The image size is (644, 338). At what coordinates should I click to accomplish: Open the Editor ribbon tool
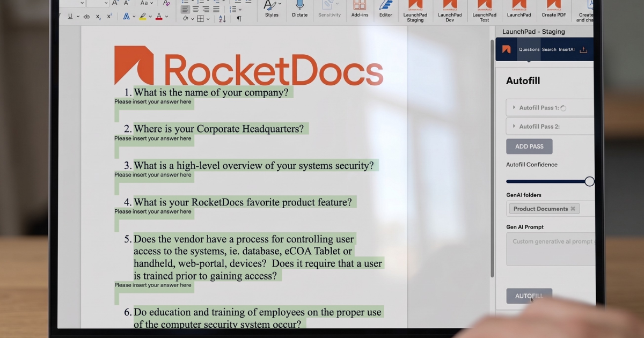click(385, 9)
